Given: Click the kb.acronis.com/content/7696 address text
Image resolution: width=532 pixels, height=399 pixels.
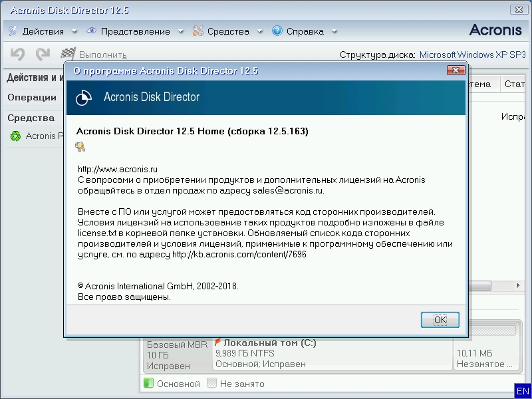Looking at the screenshot, I should [x=239, y=254].
